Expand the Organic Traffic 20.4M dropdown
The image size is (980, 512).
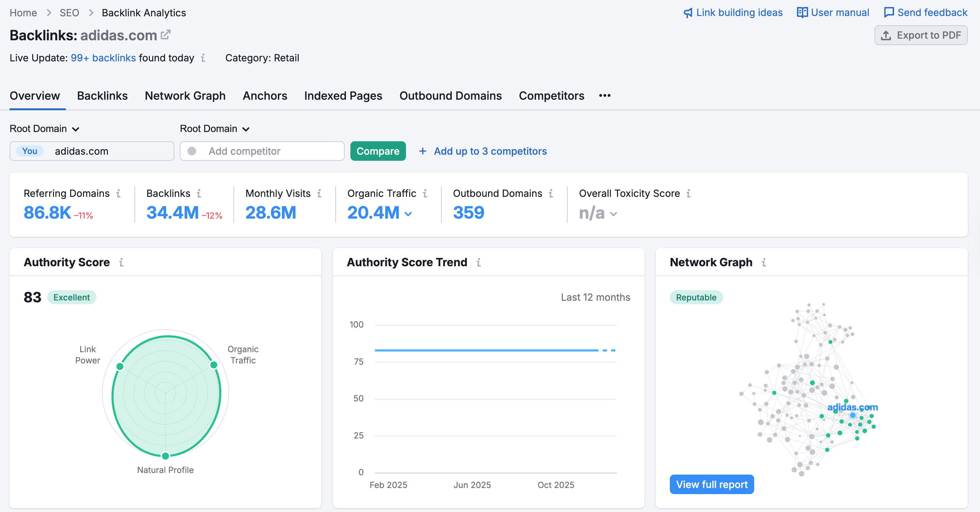coord(409,214)
